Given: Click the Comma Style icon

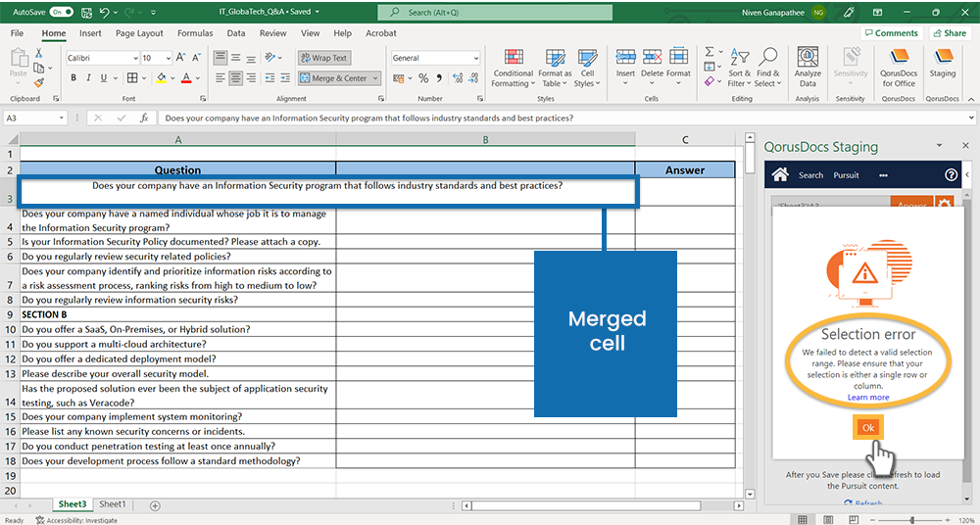Looking at the screenshot, I should click(439, 78).
